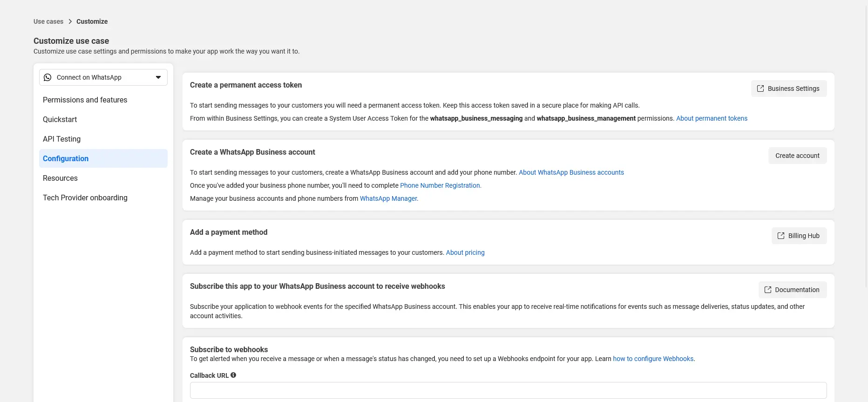The image size is (868, 402).
Task: Click the Create a permanent access token heading
Action: (x=246, y=85)
